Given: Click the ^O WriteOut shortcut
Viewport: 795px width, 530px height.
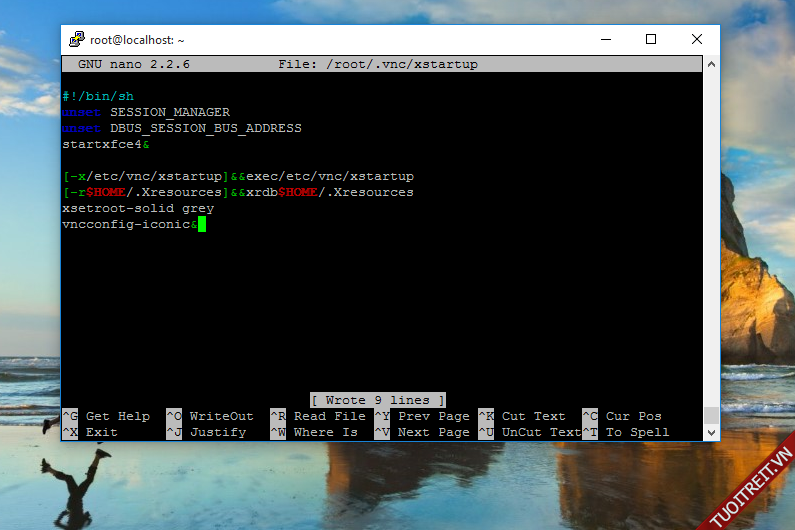Looking at the screenshot, I should pyautogui.click(x=210, y=416).
